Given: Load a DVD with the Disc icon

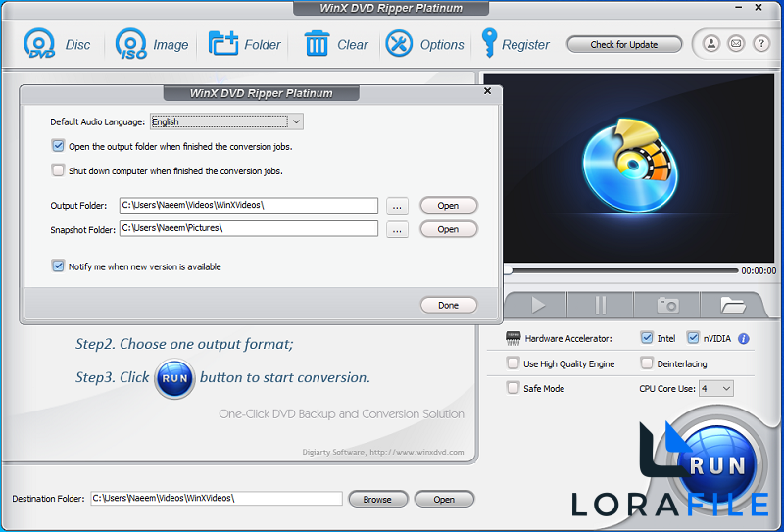Looking at the screenshot, I should pyautogui.click(x=39, y=44).
